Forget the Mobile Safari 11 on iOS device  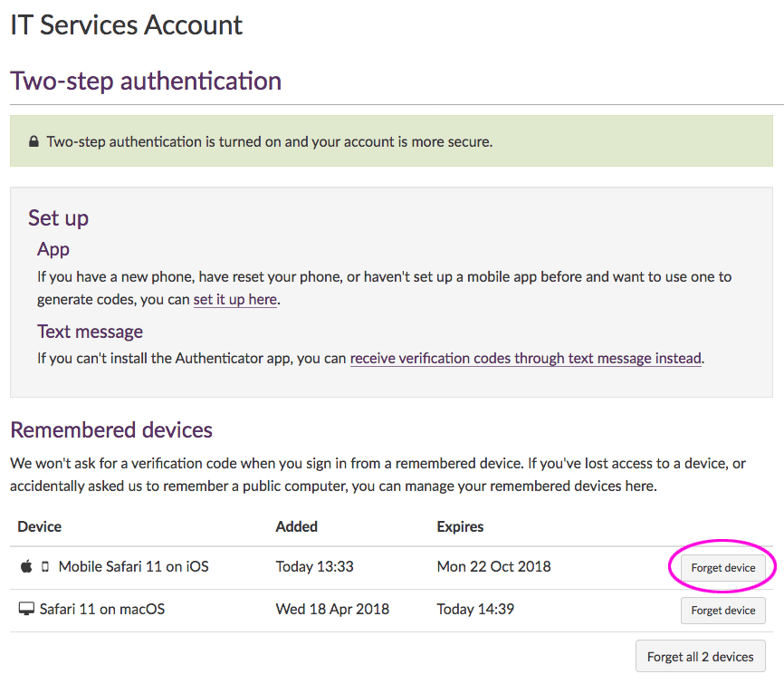coord(722,568)
